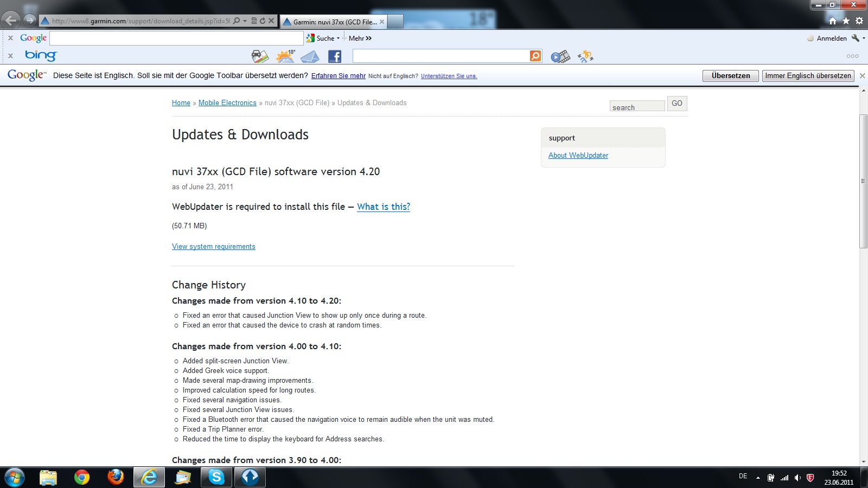Click the Bing logo in the toolbar

41,55
